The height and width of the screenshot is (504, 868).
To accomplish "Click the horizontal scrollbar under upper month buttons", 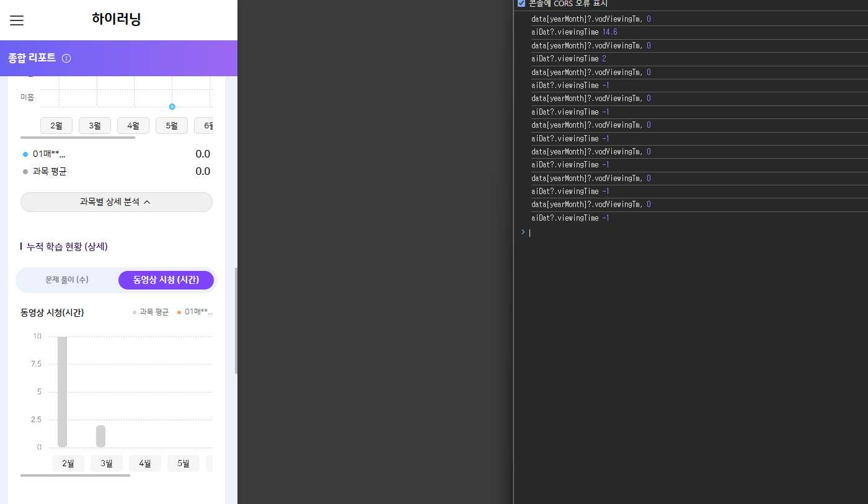I will [77, 138].
